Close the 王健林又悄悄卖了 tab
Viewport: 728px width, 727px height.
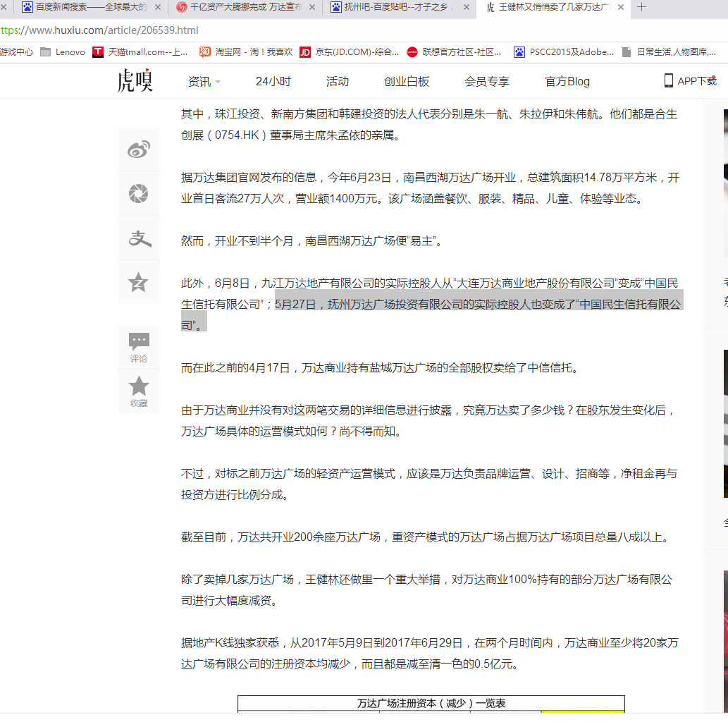click(x=621, y=7)
